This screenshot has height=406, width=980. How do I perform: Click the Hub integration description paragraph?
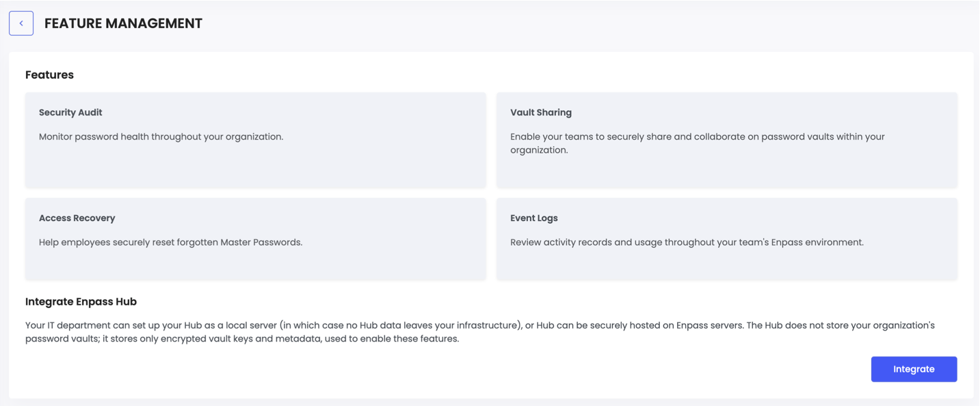coord(479,331)
